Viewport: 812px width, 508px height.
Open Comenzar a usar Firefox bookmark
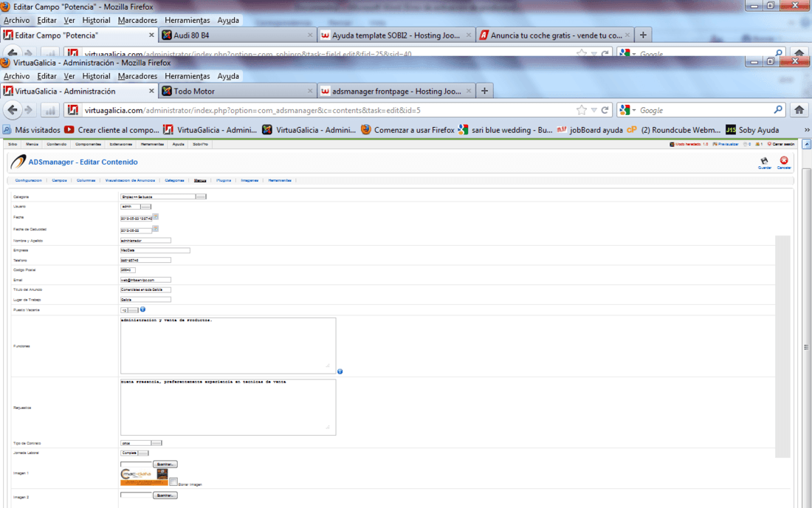407,130
